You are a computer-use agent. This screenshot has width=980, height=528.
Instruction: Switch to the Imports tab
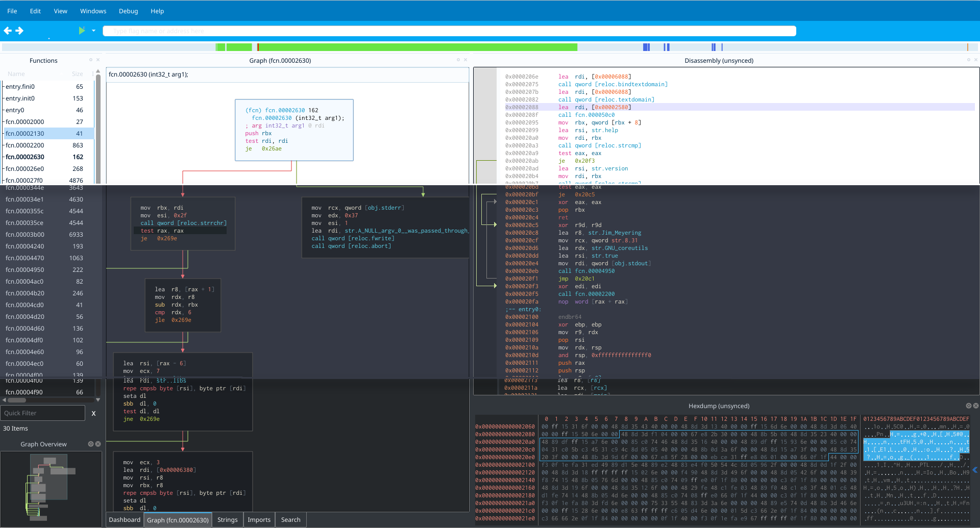click(x=259, y=519)
